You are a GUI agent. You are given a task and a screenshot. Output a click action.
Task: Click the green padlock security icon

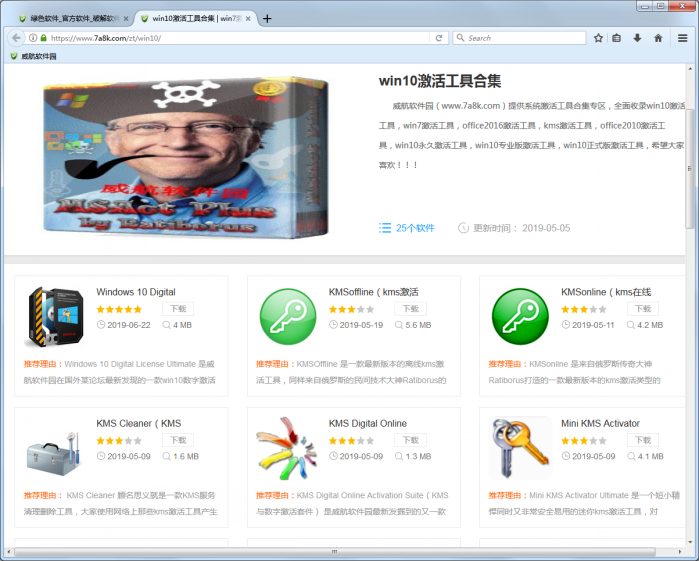coord(43,38)
